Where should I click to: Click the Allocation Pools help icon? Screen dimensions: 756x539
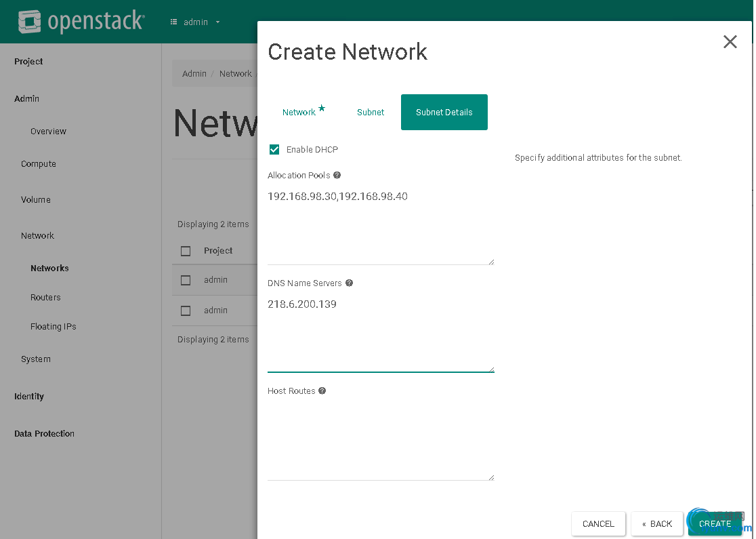point(337,175)
